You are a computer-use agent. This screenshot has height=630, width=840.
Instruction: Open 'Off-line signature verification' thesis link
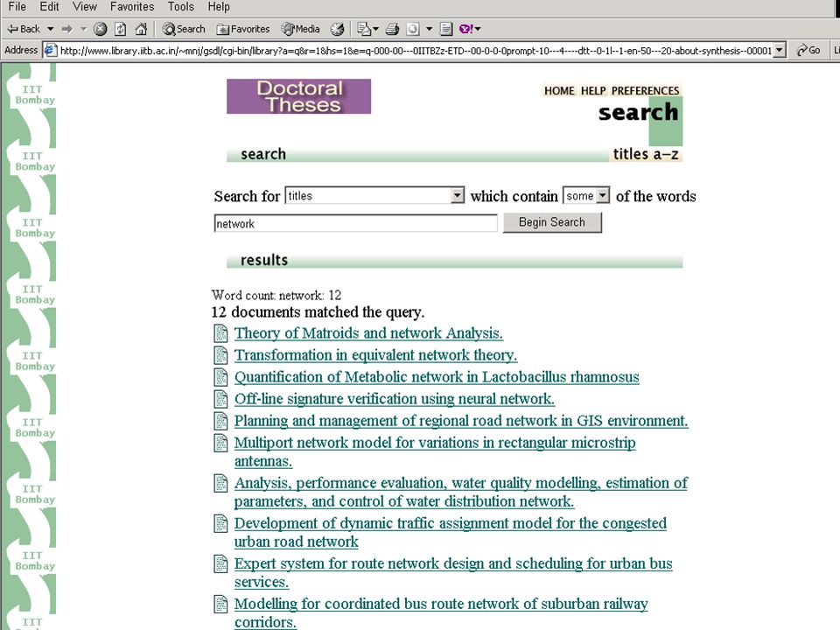pyautogui.click(x=395, y=399)
